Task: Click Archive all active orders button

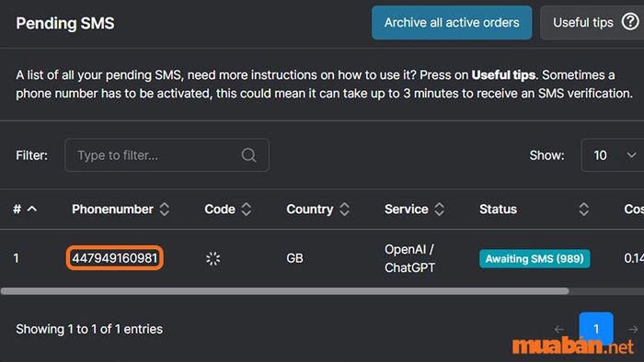Action: point(452,23)
